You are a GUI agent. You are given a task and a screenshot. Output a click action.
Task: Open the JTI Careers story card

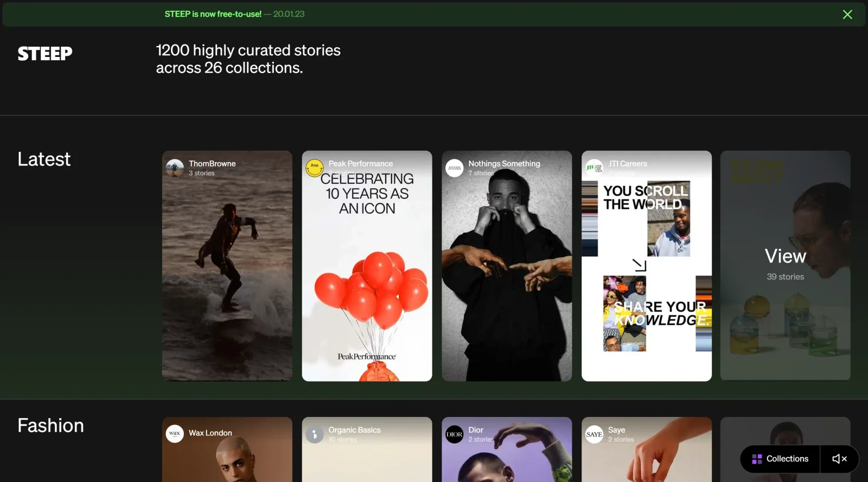647,266
